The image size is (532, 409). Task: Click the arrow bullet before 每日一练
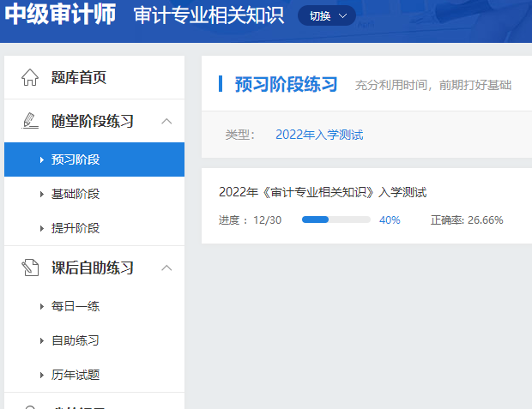coord(42,307)
